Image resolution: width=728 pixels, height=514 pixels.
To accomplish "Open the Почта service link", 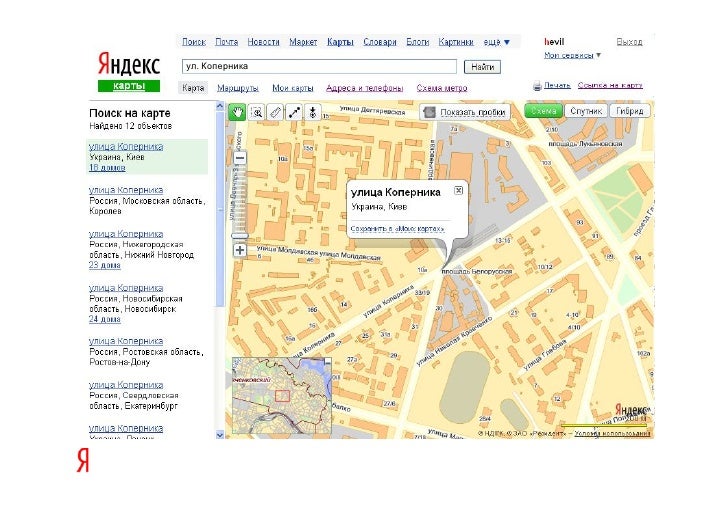I will 227,42.
